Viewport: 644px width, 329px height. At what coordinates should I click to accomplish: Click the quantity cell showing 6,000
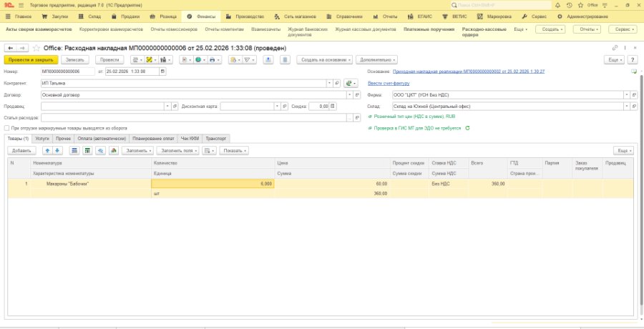coord(213,184)
